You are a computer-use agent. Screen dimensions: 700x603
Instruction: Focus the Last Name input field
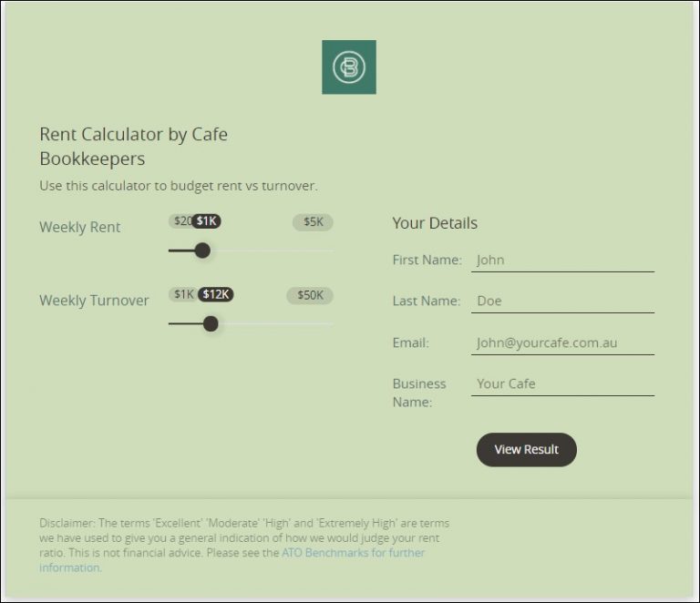tap(562, 301)
